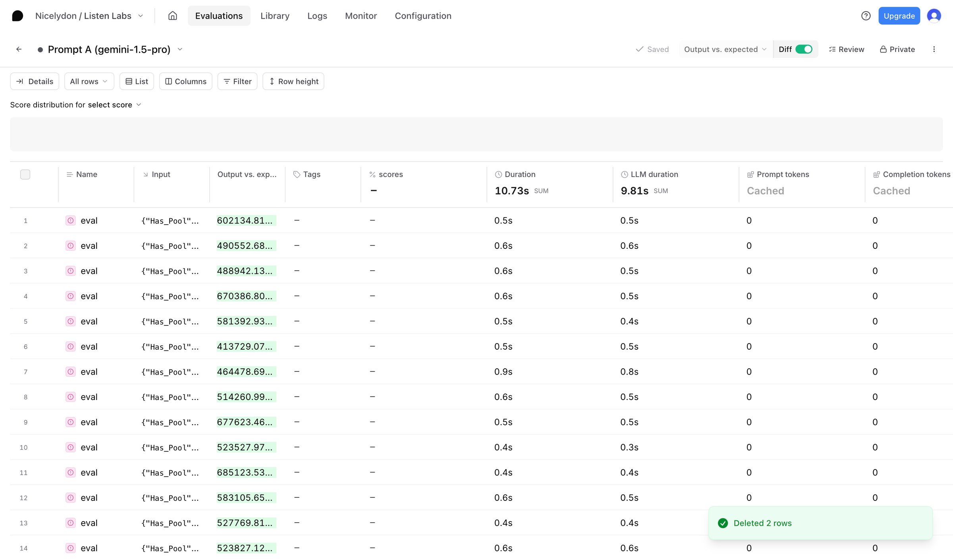Open the user profile avatar

point(934,16)
